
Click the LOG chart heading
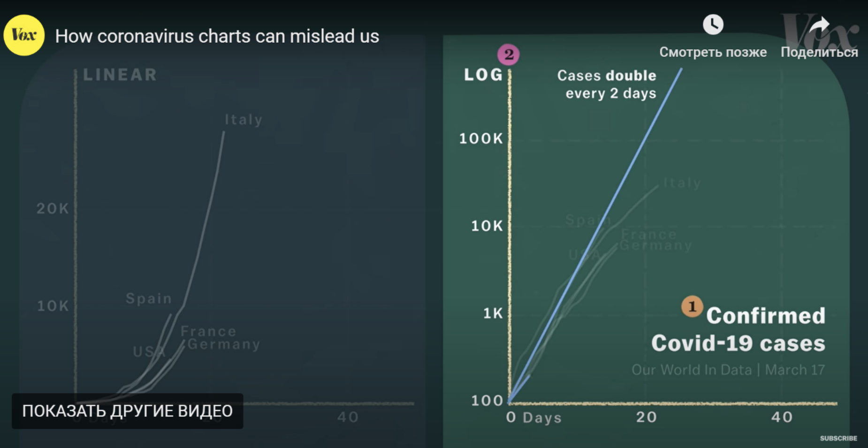pos(483,75)
